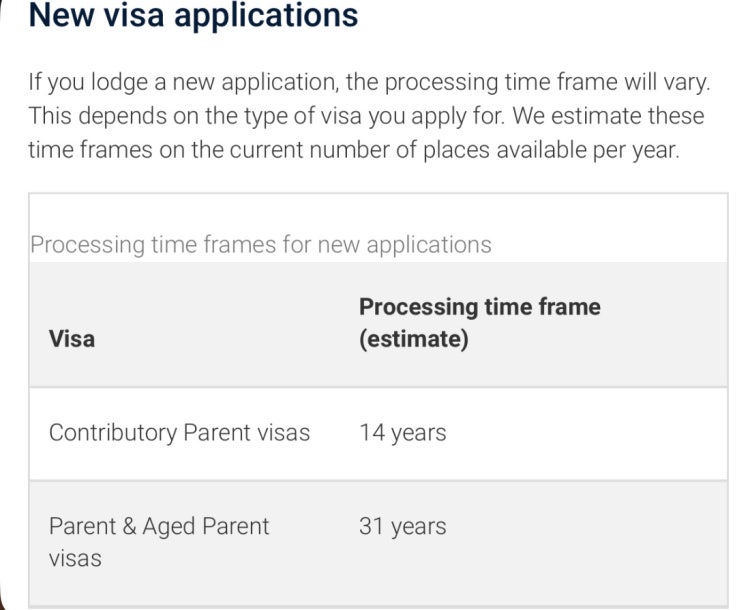The image size is (750, 610).
Task: Click the word '(estimate)' in the header
Action: pyautogui.click(x=414, y=339)
